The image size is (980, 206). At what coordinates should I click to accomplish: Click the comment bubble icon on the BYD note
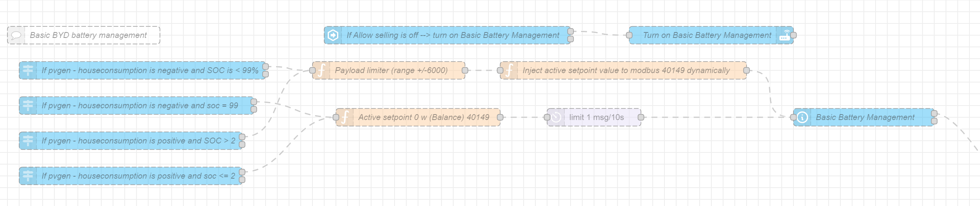click(16, 35)
